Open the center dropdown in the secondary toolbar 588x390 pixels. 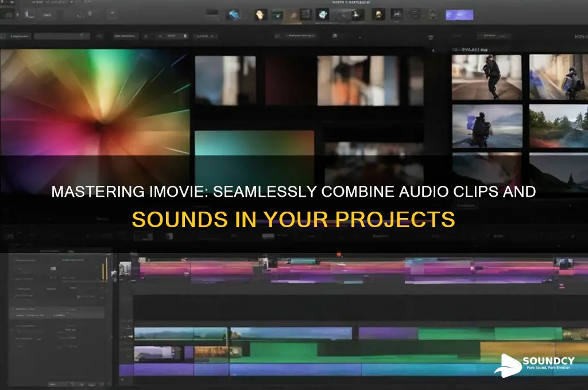point(301,36)
